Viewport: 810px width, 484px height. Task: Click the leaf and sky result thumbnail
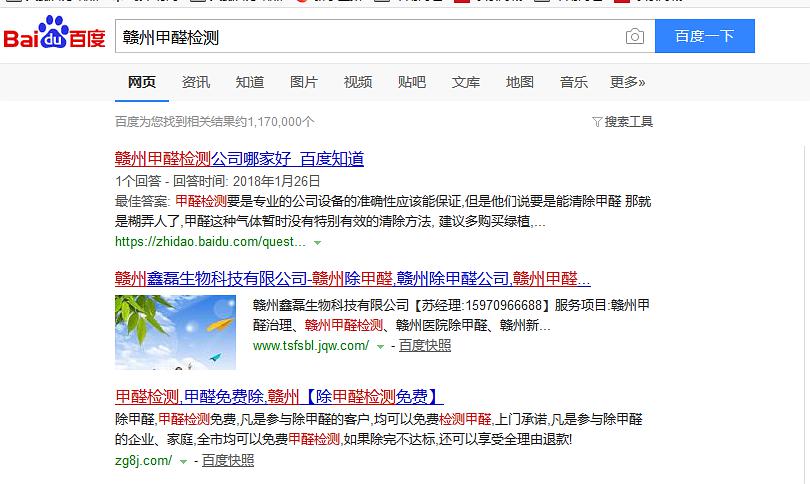[175, 332]
